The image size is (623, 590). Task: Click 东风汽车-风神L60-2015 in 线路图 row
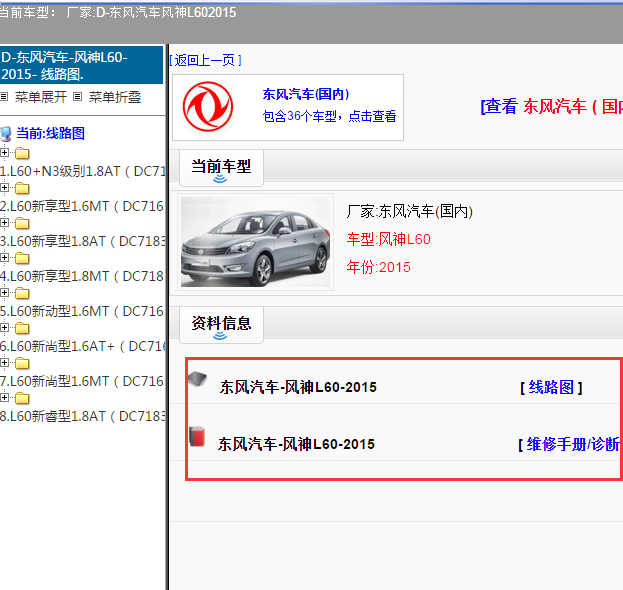[298, 387]
